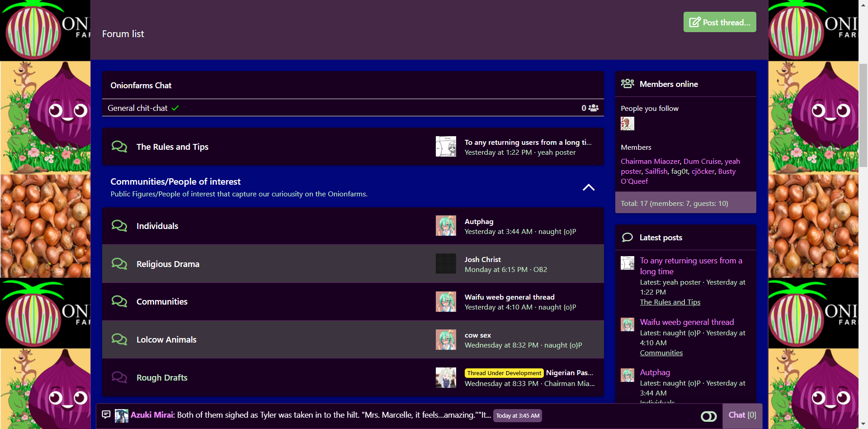Click Azuki Mirai's chat avatar
The height and width of the screenshot is (429, 868).
(x=122, y=416)
